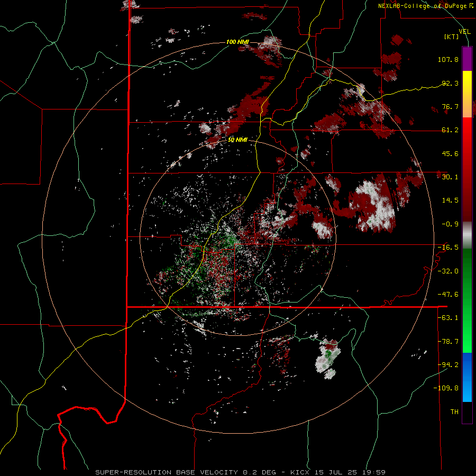
Task: Click the [KT] units label
Action: [x=452, y=36]
